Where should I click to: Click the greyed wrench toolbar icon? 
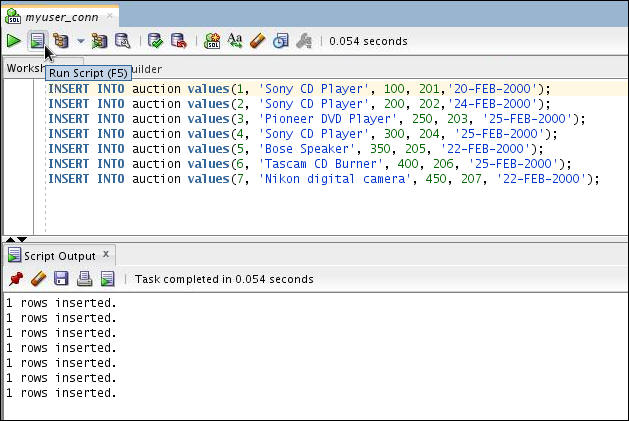[x=304, y=41]
